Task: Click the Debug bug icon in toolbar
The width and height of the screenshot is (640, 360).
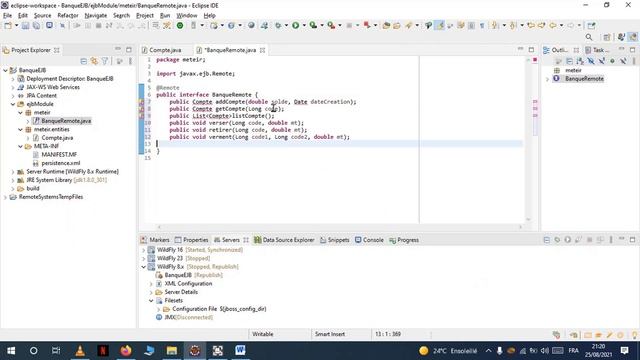Action: point(278,26)
